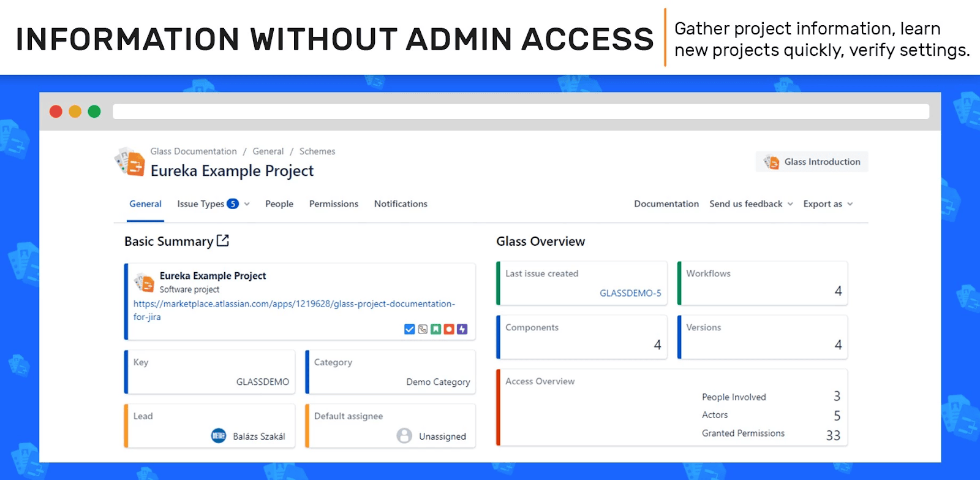This screenshot has width=980, height=480.
Task: Click the Granted Permissions count 33
Action: coord(833,435)
